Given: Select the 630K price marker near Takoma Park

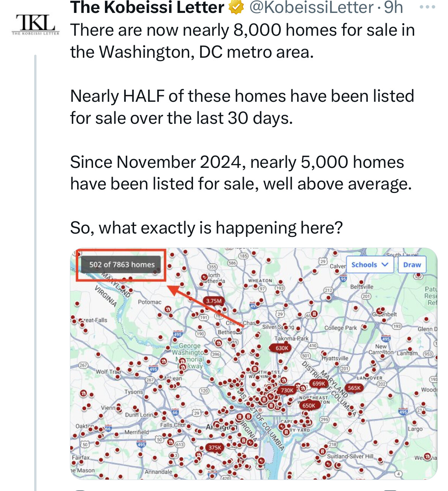Looking at the screenshot, I should pyautogui.click(x=282, y=348).
